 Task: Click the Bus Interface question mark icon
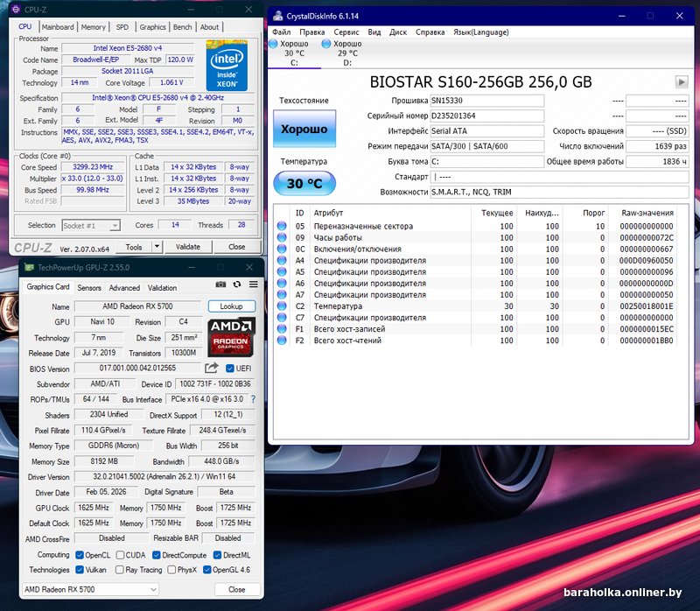pyautogui.click(x=254, y=399)
